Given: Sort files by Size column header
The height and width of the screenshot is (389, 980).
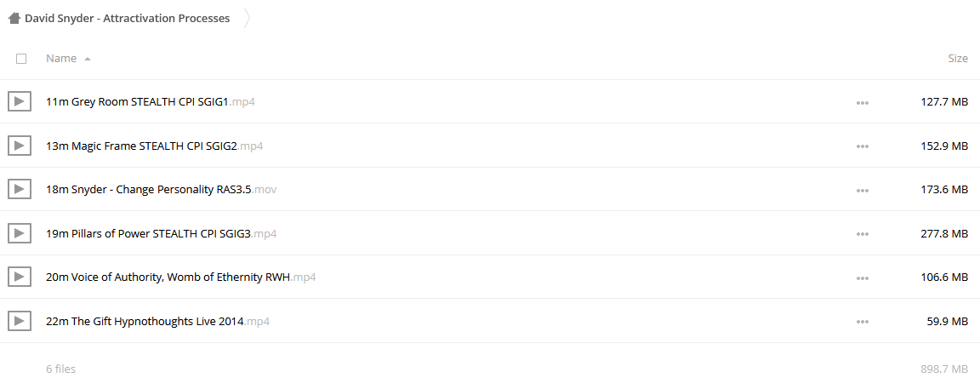Looking at the screenshot, I should click(x=958, y=58).
